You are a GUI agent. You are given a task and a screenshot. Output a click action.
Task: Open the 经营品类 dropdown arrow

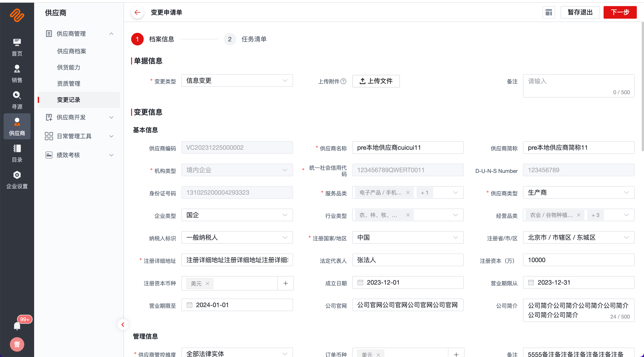626,215
